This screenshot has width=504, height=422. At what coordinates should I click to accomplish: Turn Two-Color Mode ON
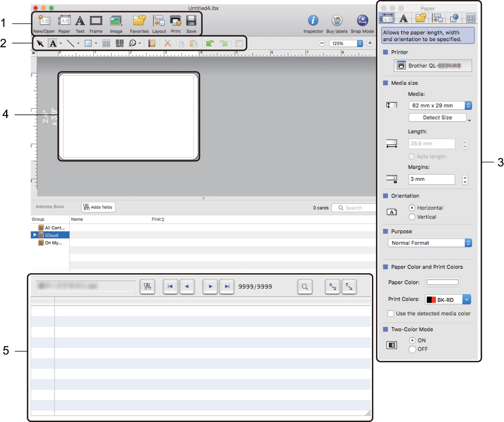tap(412, 340)
